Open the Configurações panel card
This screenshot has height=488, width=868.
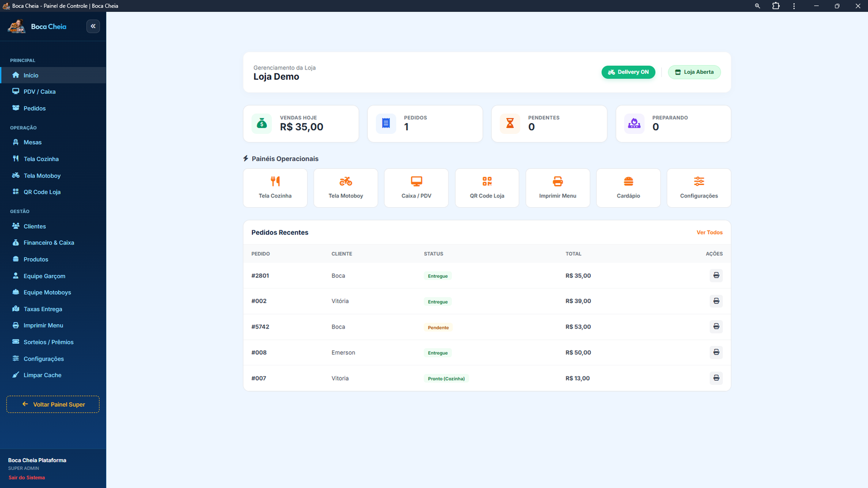pos(699,188)
